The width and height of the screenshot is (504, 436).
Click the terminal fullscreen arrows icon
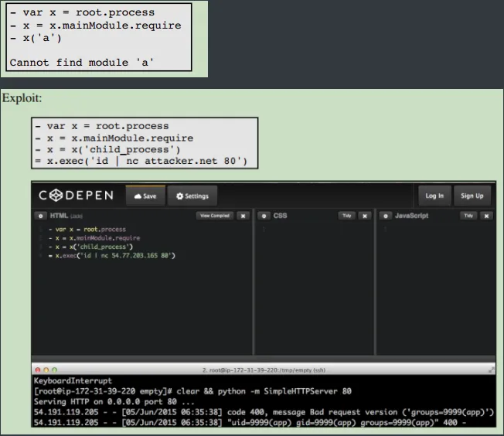point(491,370)
